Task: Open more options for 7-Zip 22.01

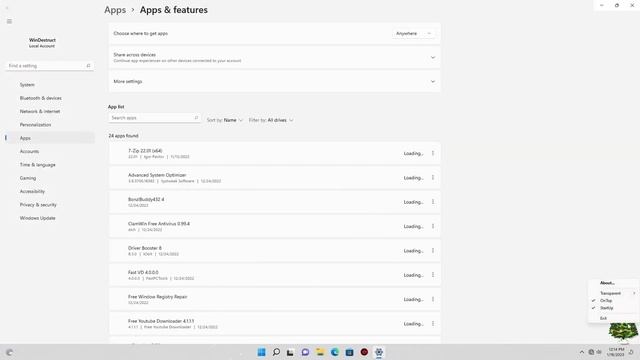Action: coord(433,153)
